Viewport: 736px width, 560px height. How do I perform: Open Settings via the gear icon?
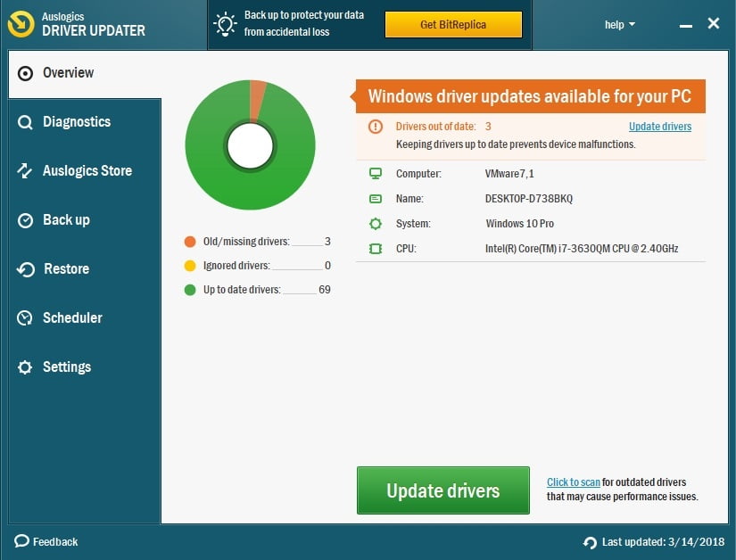25,366
